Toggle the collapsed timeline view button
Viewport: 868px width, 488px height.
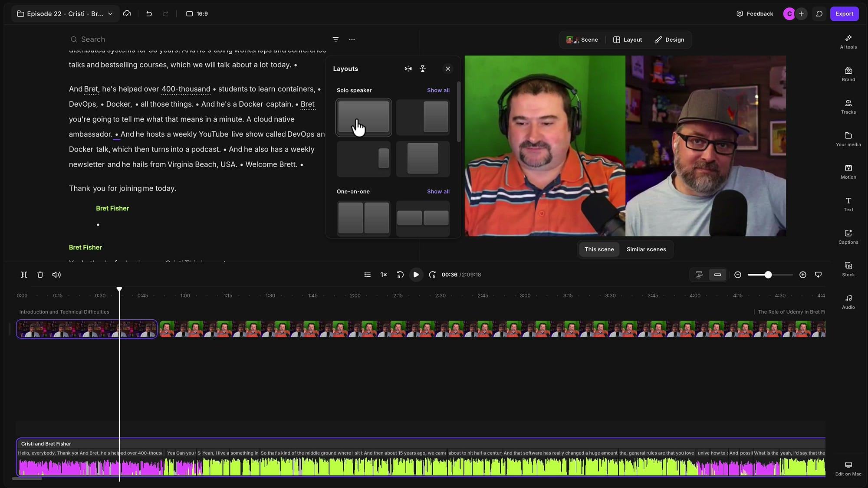click(717, 275)
